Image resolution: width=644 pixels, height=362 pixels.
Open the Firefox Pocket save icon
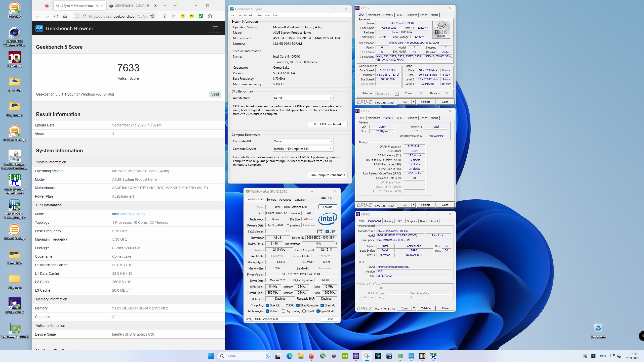tap(164, 16)
